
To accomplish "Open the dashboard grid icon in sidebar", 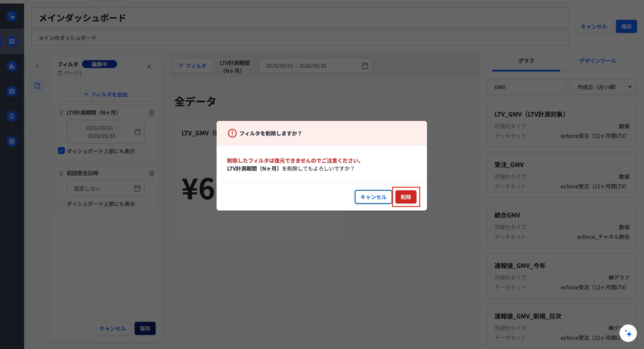I will (x=12, y=41).
